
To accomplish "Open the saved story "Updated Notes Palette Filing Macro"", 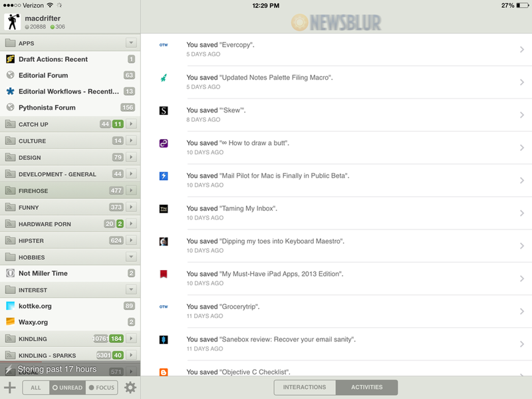I will coord(336,82).
